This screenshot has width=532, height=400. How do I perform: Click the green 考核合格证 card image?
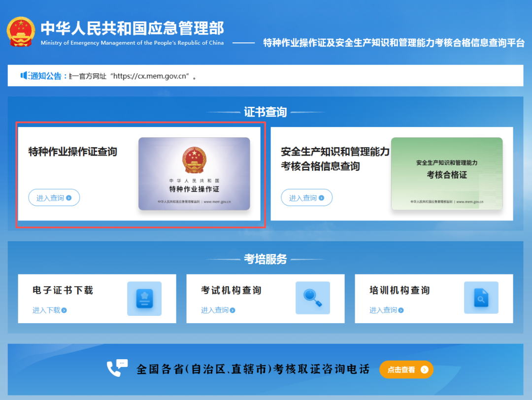[447, 174]
